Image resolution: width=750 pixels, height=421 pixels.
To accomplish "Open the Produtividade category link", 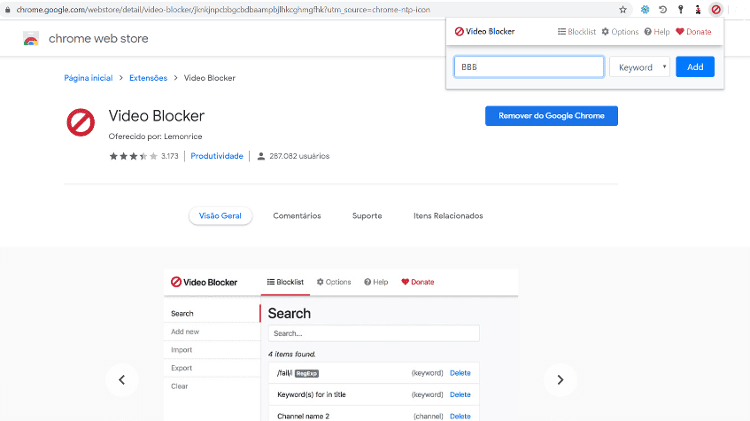I will click(x=217, y=156).
